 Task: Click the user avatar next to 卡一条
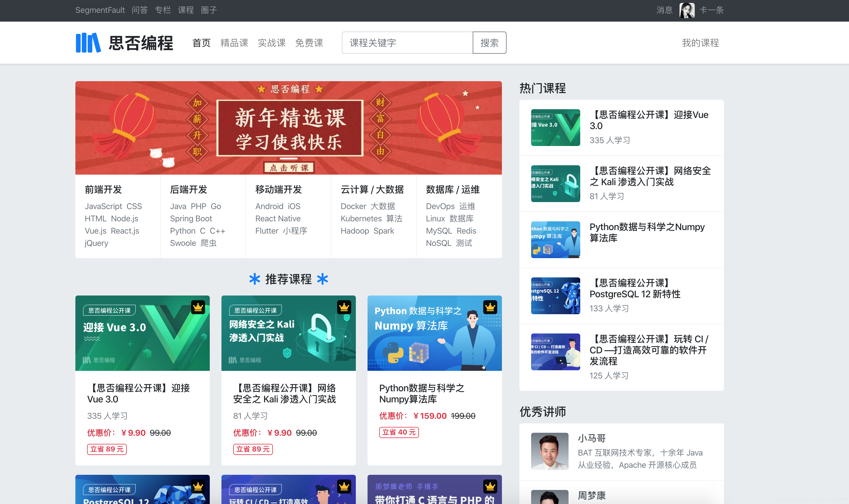tap(687, 10)
